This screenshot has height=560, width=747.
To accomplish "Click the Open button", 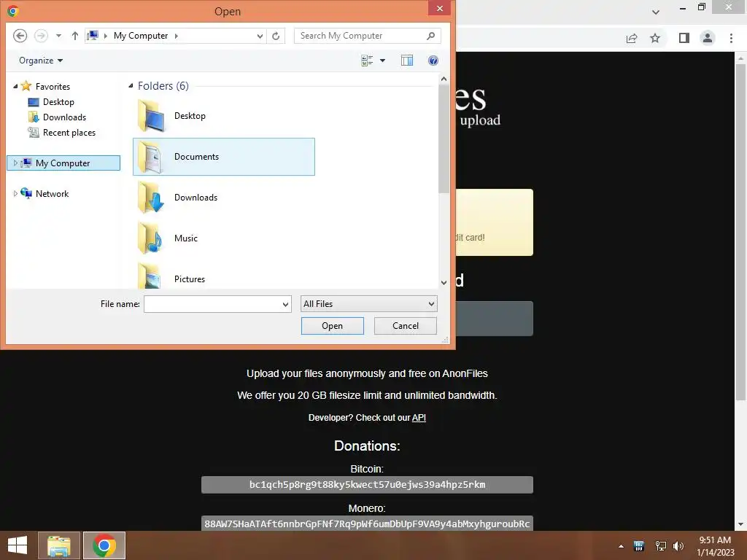I will click(x=332, y=326).
